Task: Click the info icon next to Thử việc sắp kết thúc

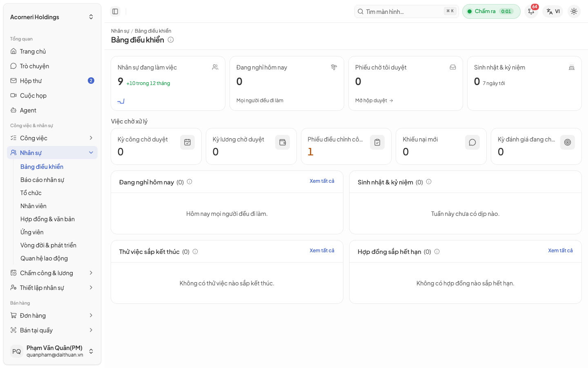Action: 195,251
